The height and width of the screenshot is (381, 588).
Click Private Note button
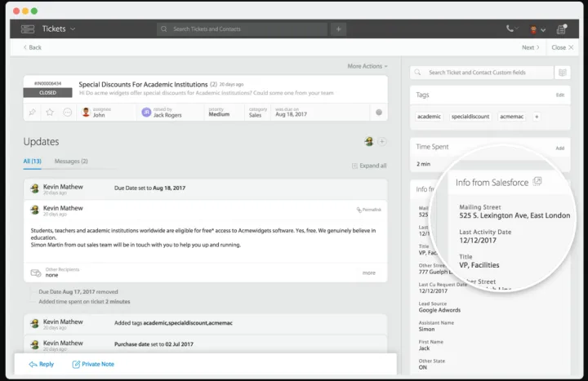coord(93,364)
